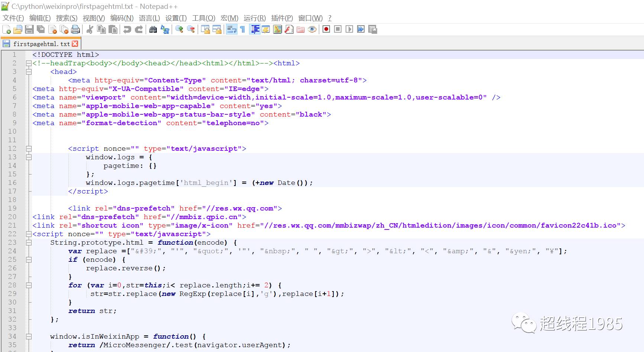This screenshot has width=644, height=352.
Task: Open the 语言(L) Language menu
Action: (x=149, y=18)
